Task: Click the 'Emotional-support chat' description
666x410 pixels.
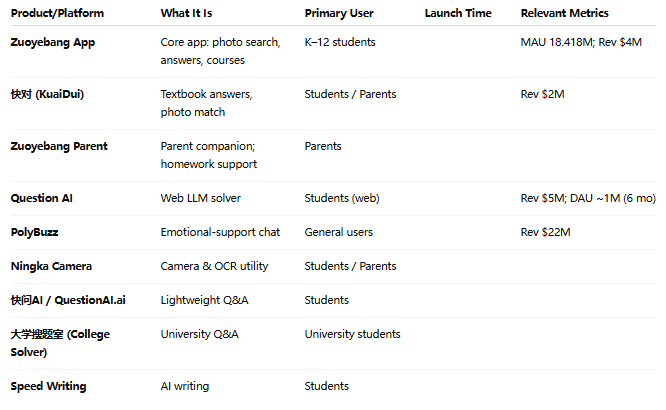Action: click(220, 232)
